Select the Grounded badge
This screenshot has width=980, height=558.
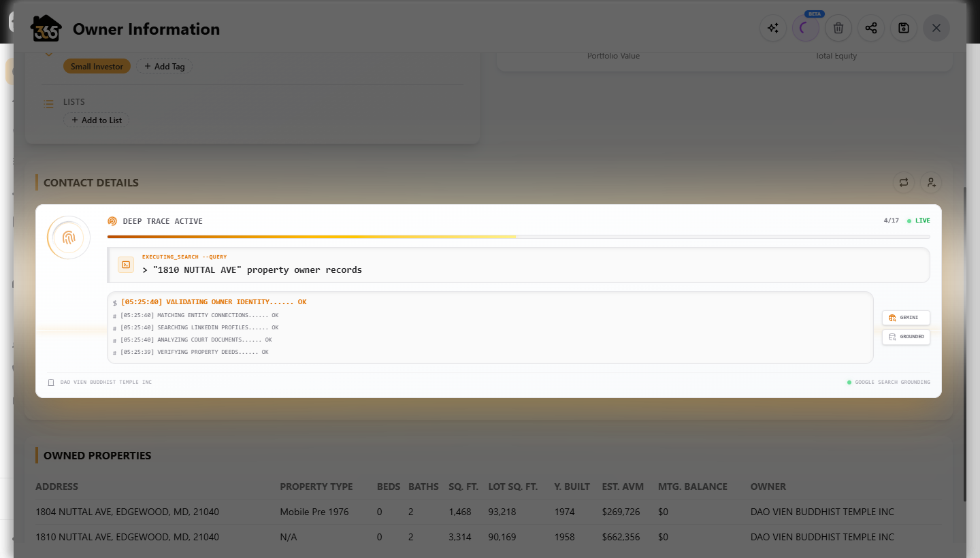pyautogui.click(x=906, y=337)
